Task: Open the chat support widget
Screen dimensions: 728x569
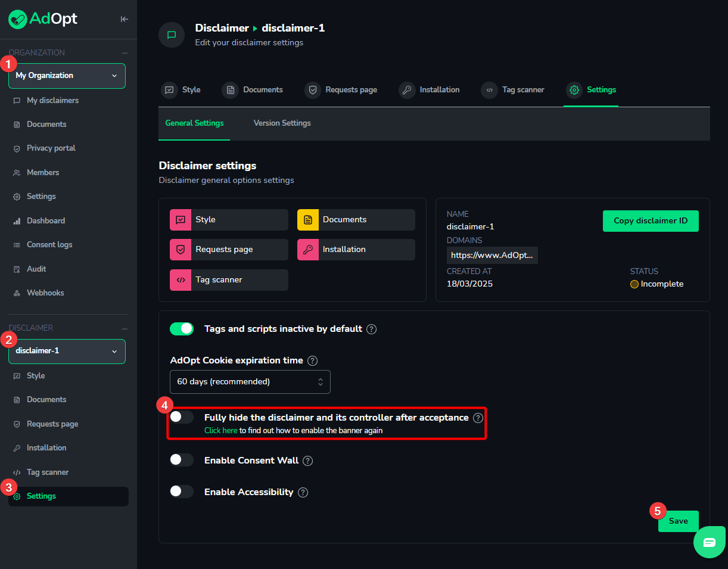Action: [710, 542]
